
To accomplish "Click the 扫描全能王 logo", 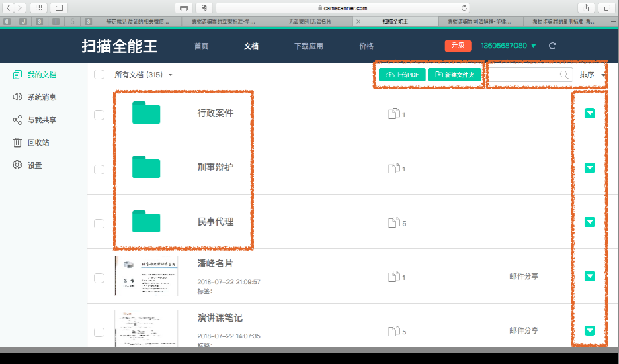I will pos(120,46).
